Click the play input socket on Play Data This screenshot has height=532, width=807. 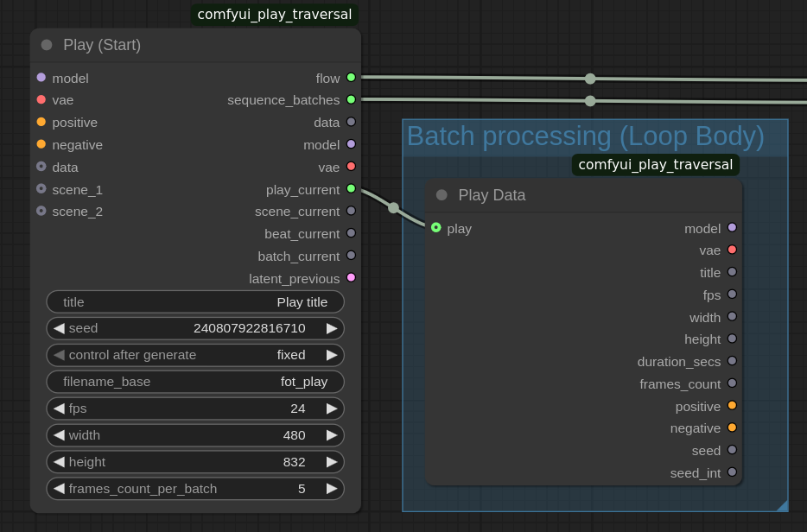click(x=436, y=227)
